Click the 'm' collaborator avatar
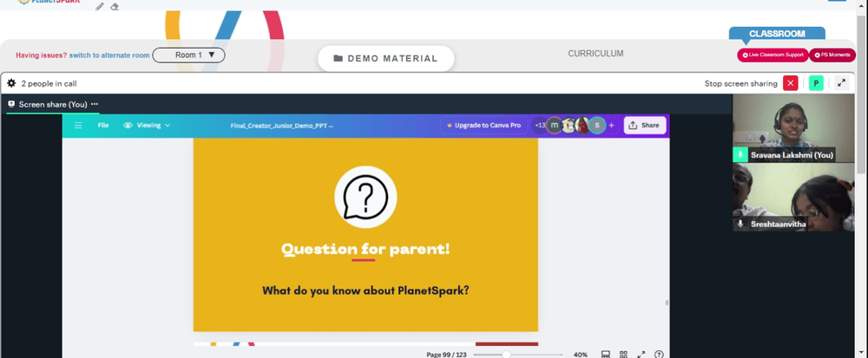The width and height of the screenshot is (868, 358). [554, 126]
